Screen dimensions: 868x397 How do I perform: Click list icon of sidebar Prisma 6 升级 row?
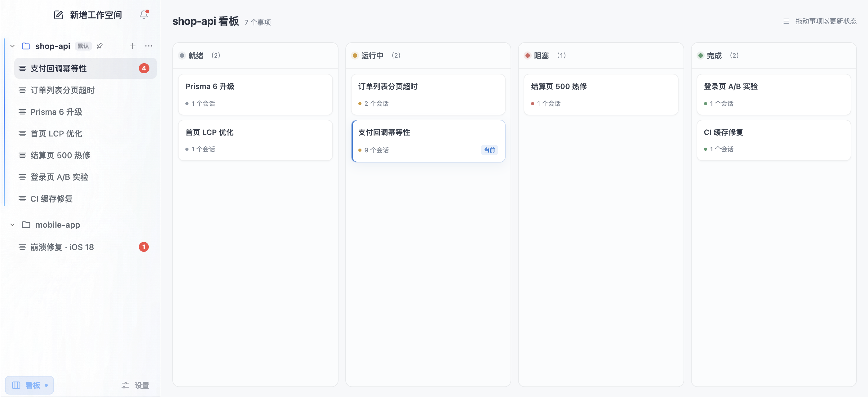(x=22, y=112)
